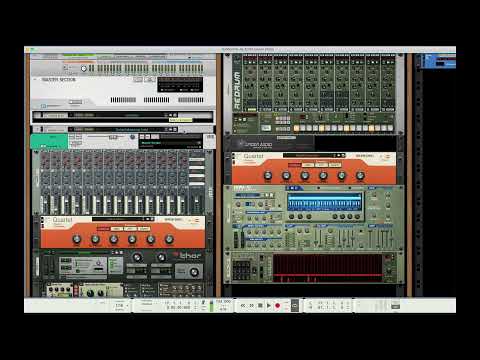Image resolution: width=480 pixels, height=360 pixels.
Task: Click the transport Rewind button
Action: click(243, 305)
